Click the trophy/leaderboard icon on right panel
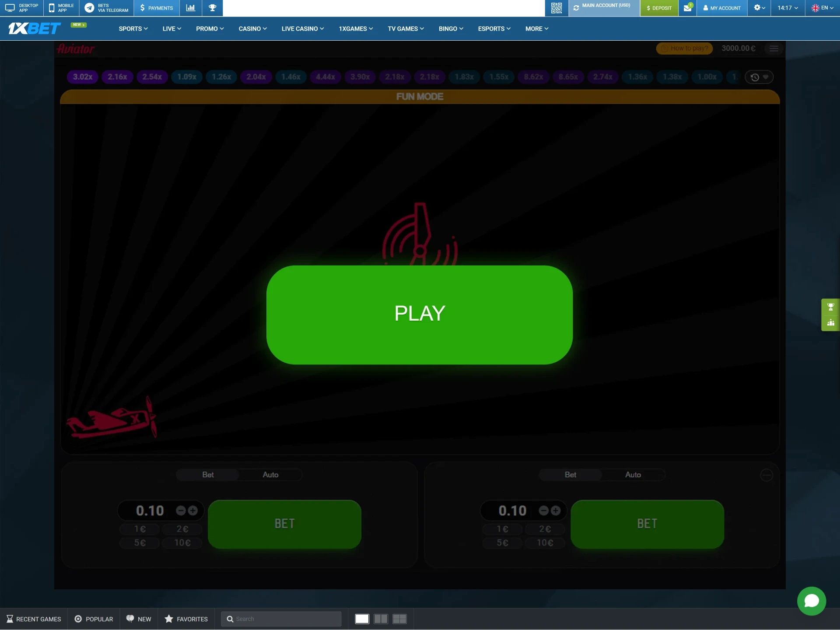The image size is (840, 630). (831, 306)
